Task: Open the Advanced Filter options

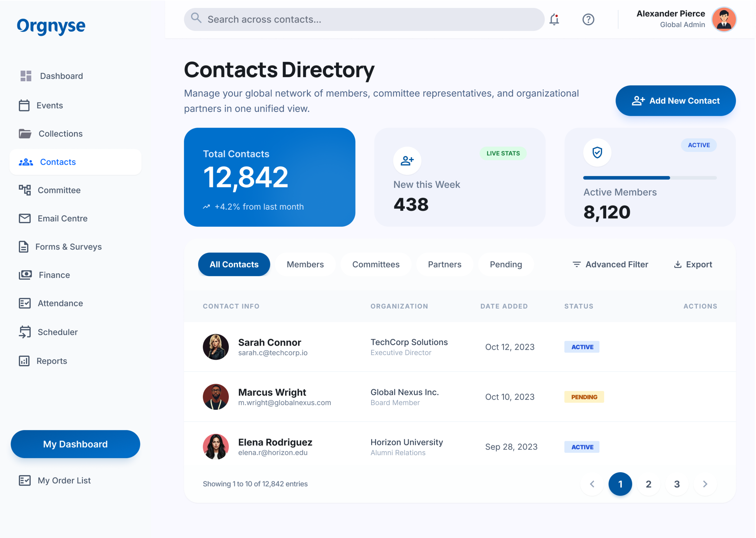Action: tap(610, 264)
